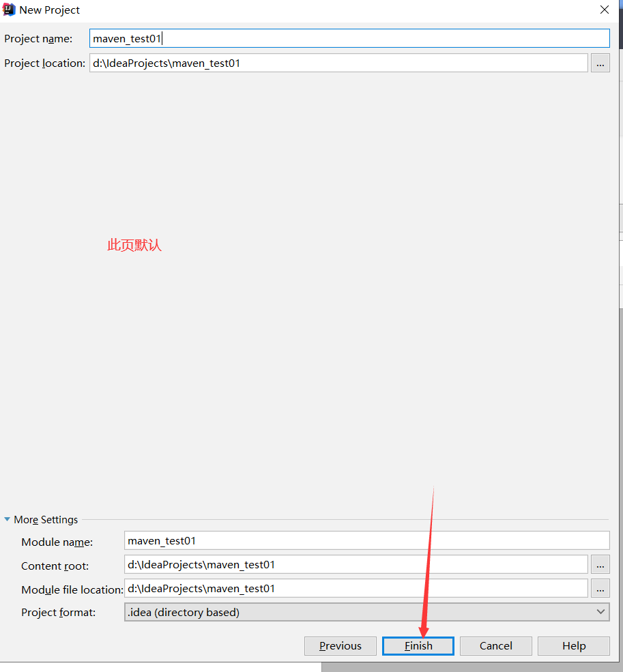Viewport: 623px width, 672px height.
Task: Browse for the Module file location
Action: (x=600, y=589)
